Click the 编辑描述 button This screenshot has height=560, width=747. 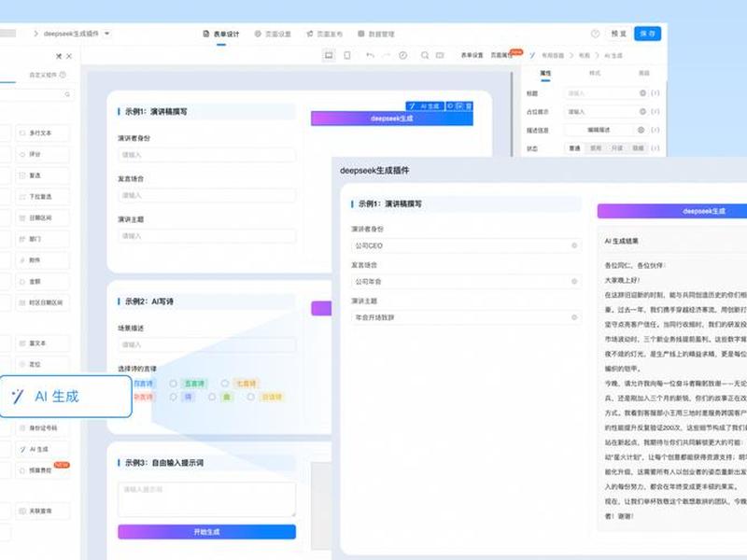click(x=599, y=130)
